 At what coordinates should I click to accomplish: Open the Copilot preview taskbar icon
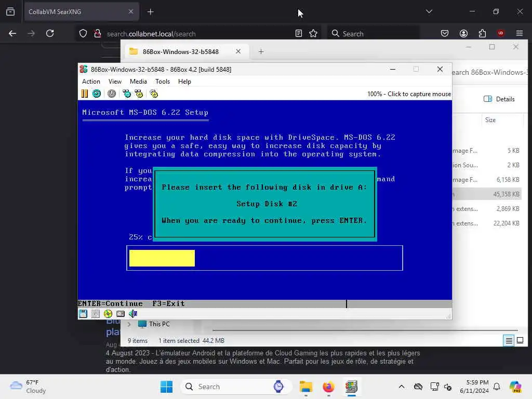(x=515, y=387)
